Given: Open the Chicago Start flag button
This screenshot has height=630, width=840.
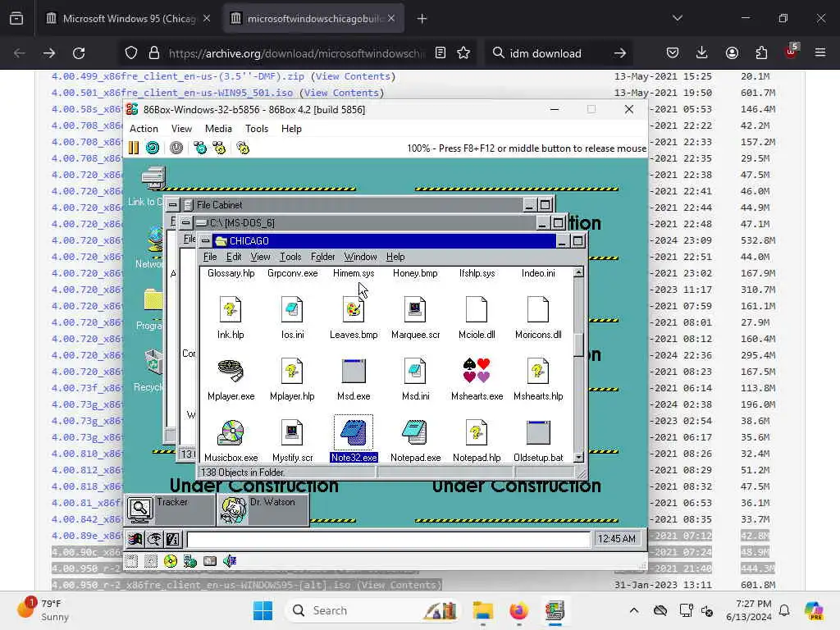Looking at the screenshot, I should [135, 539].
